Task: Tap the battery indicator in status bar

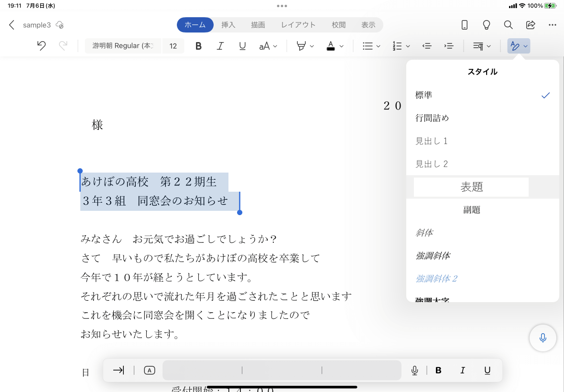Action: 550,6
